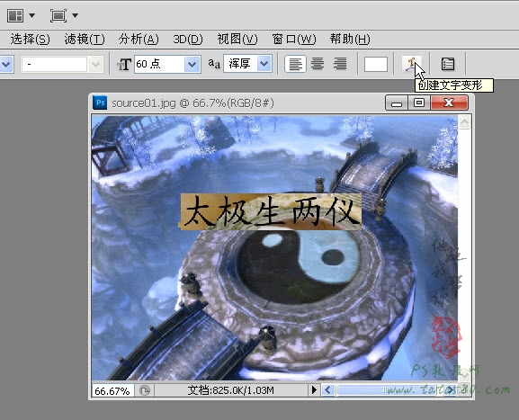Click the status bar preview icon beside the zoom field
Viewport: 519px width, 420px height.
[145, 391]
